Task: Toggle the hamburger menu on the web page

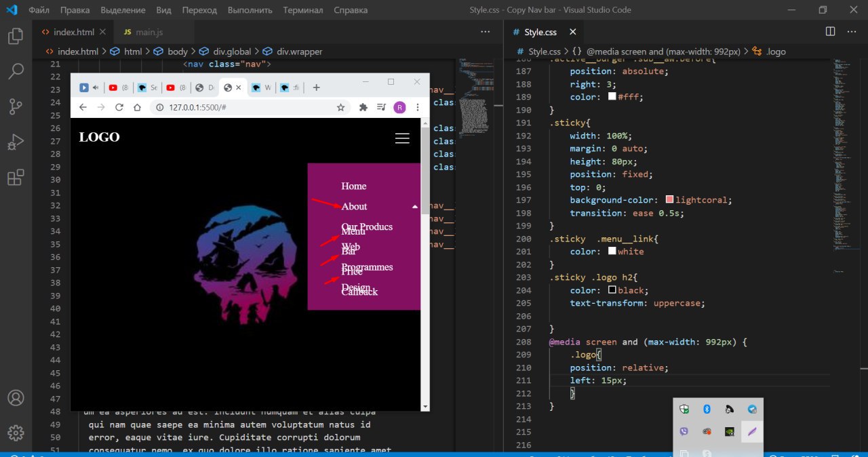Action: (x=402, y=138)
